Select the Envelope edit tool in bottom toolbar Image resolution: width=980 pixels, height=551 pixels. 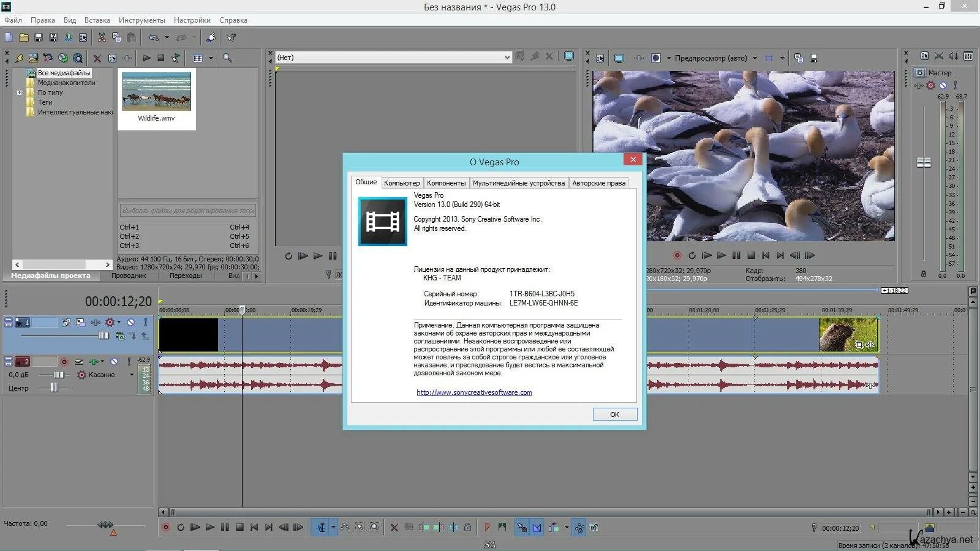[x=345, y=527]
